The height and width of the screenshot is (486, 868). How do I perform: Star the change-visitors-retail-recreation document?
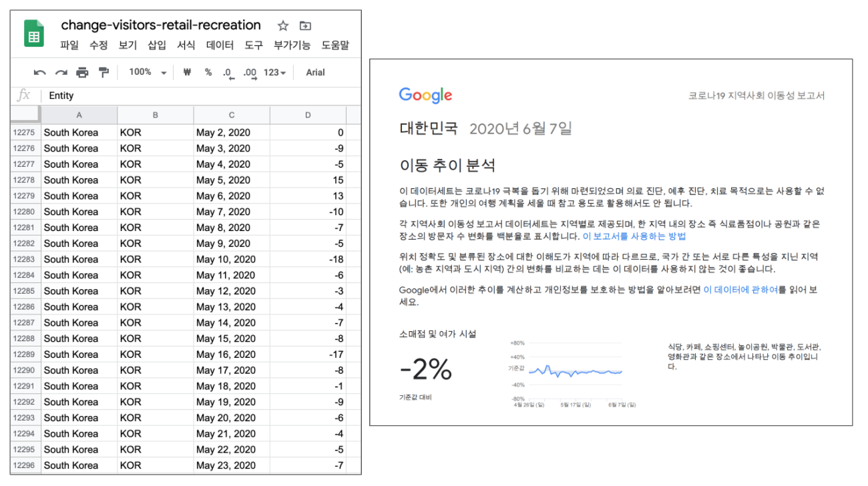[283, 26]
